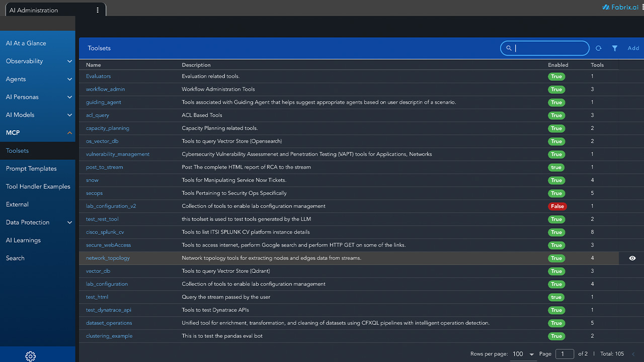Open AI At a Glance menu item

coord(26,43)
